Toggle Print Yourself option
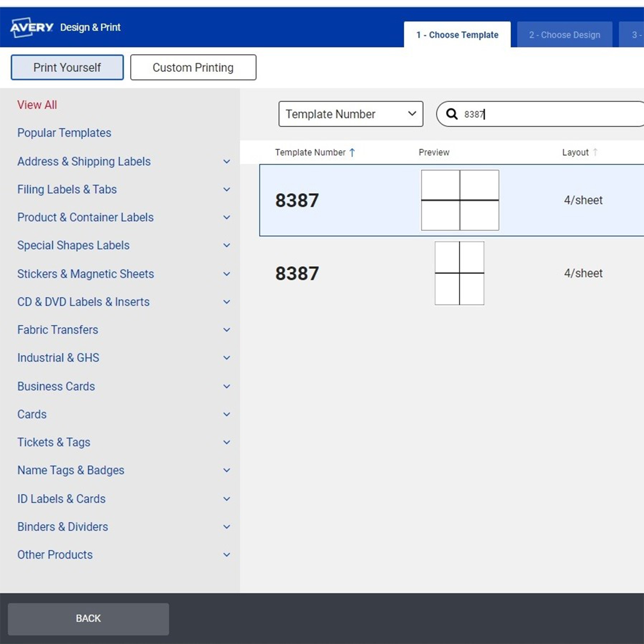The width and height of the screenshot is (644, 644). click(67, 67)
